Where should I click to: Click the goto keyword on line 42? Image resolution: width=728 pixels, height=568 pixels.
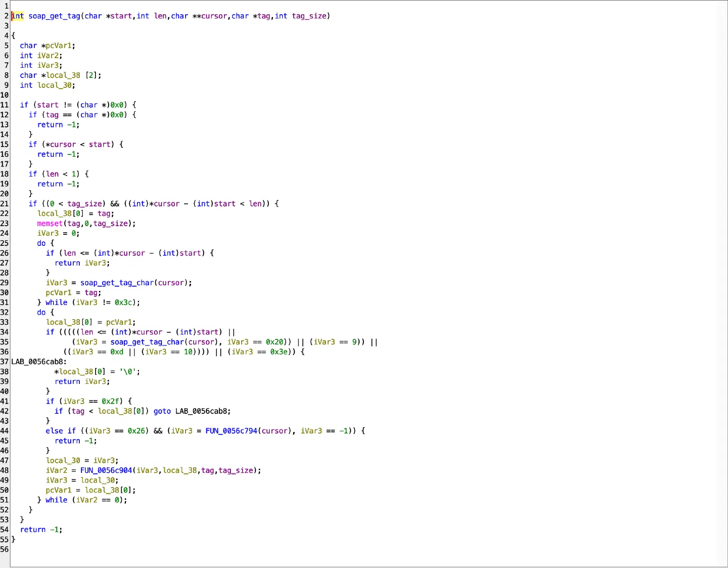(162, 411)
